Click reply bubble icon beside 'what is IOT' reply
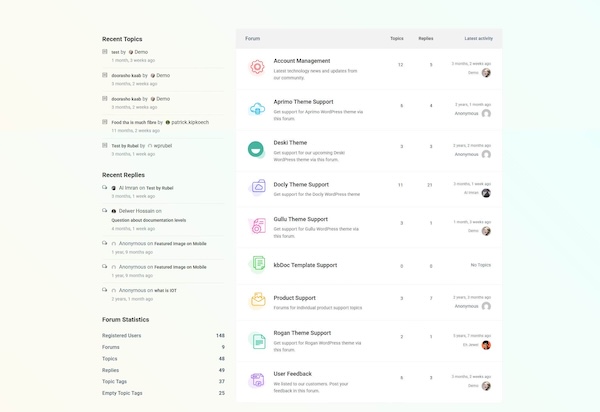This screenshot has height=412, width=600. tap(104, 290)
